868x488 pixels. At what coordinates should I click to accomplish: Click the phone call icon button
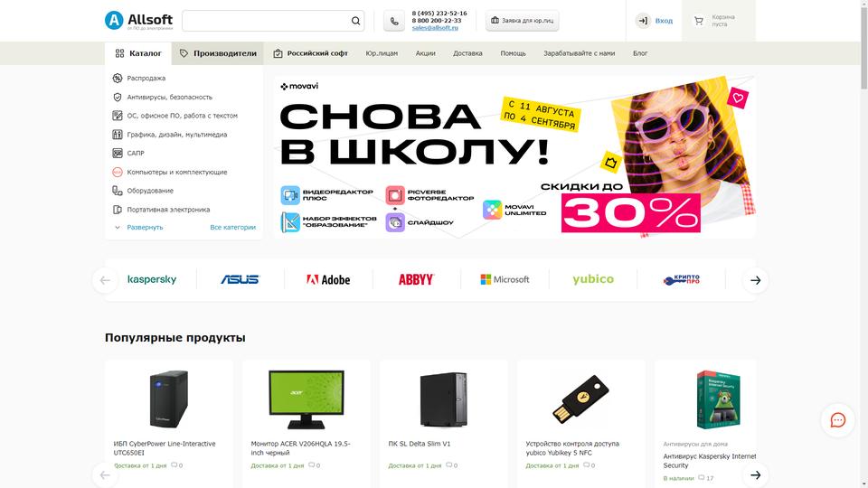pos(394,21)
